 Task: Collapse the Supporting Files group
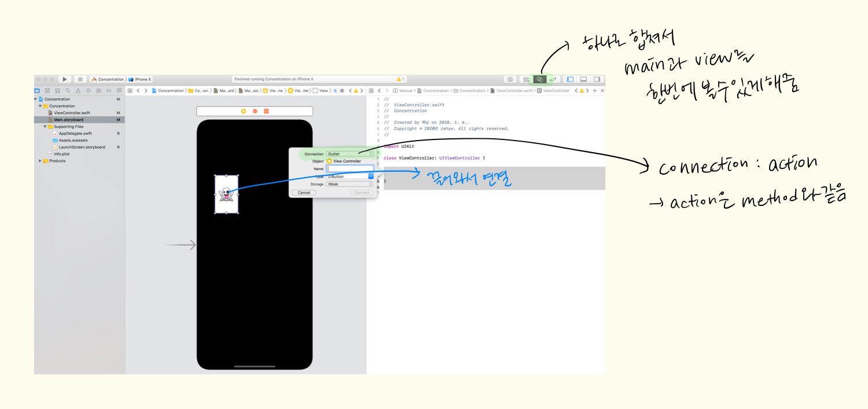click(45, 127)
